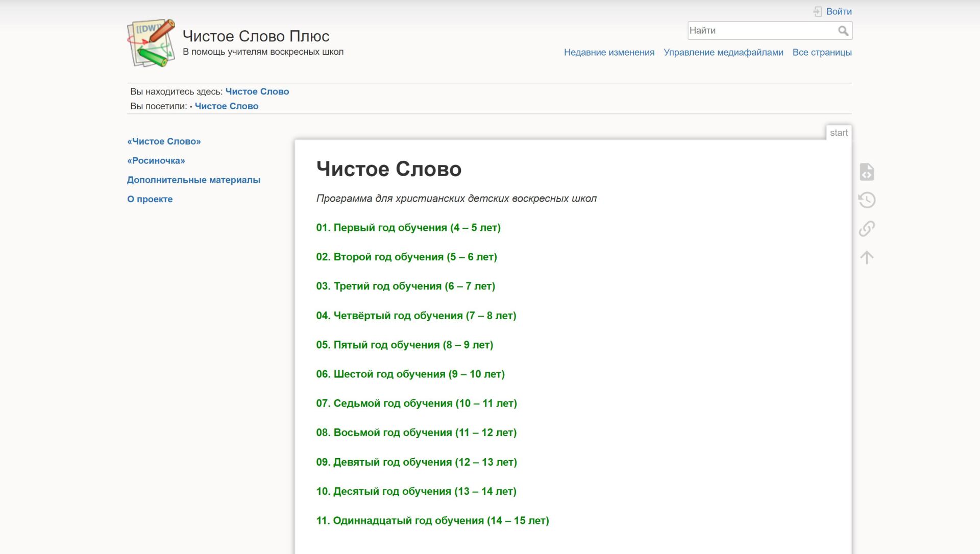Screen dimensions: 980x554
Task: Click the backlinks chain icon
Action: (x=867, y=228)
